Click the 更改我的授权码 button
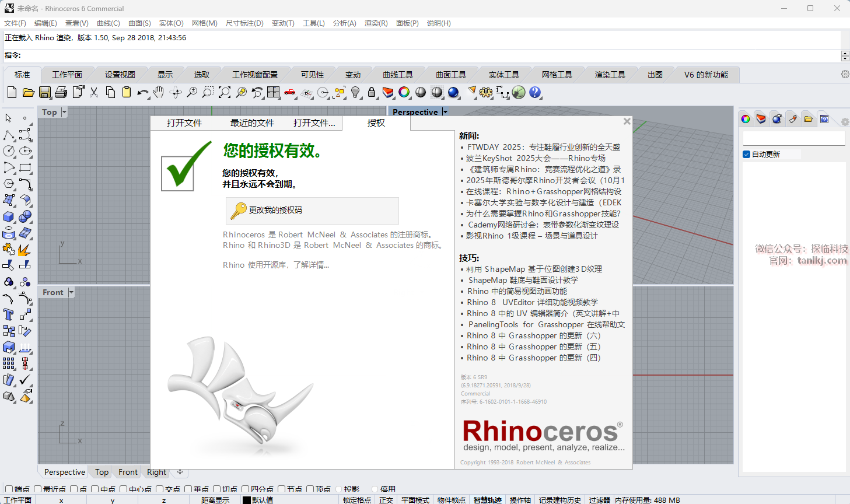This screenshot has width=850, height=504. tap(312, 211)
